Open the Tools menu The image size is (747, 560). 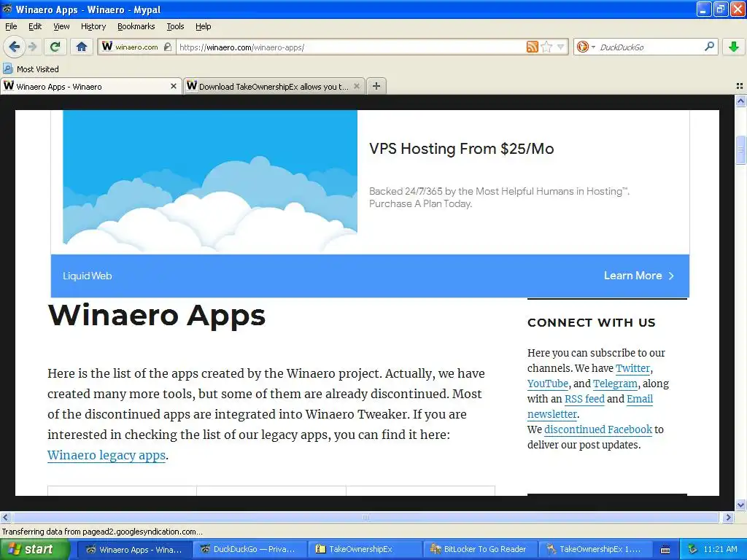(175, 26)
